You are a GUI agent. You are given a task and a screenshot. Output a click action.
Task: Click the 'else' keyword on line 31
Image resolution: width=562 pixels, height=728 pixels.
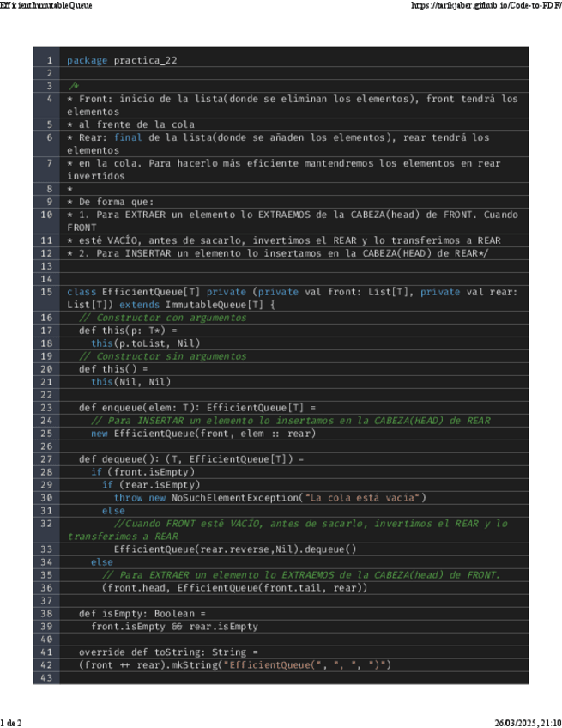click(114, 511)
